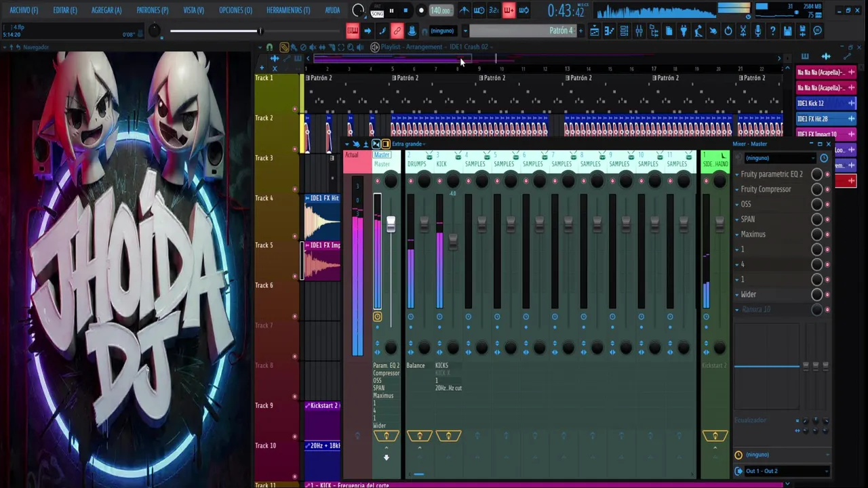Mute Track 1 in the playlist
The image size is (868, 488).
[x=294, y=109]
